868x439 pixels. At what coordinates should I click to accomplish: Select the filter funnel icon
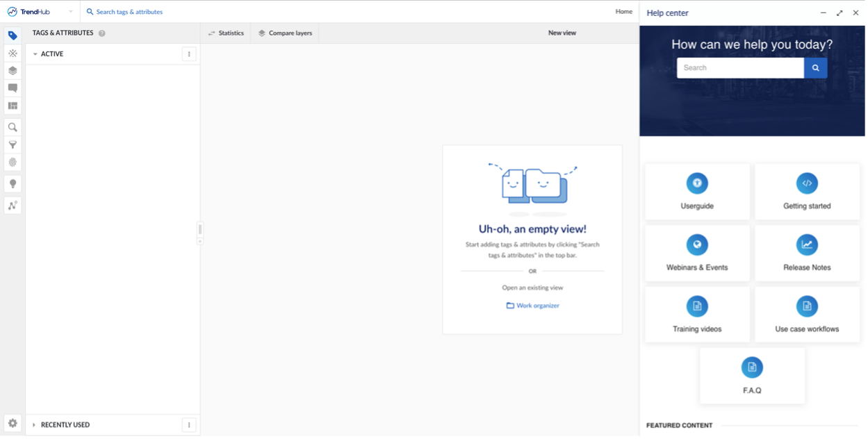[x=13, y=144]
